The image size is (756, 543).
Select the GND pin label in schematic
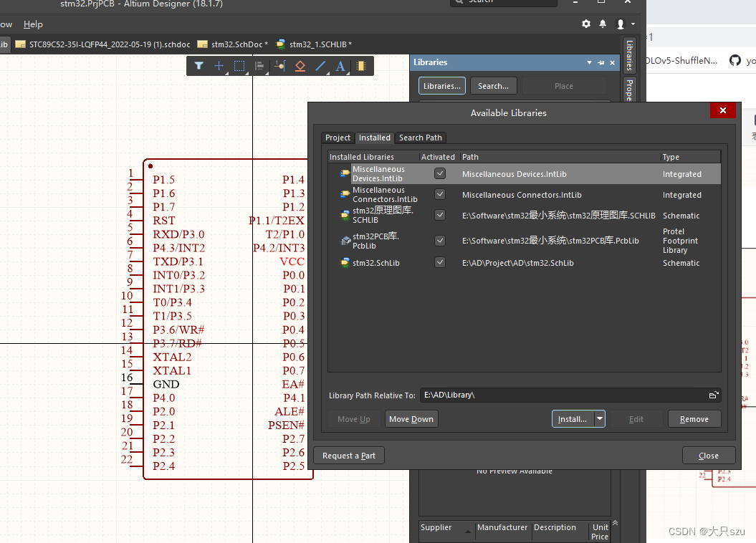pos(166,384)
